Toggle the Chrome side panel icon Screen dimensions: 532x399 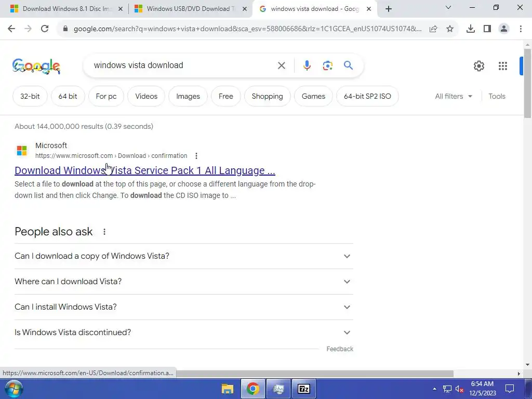click(487, 29)
